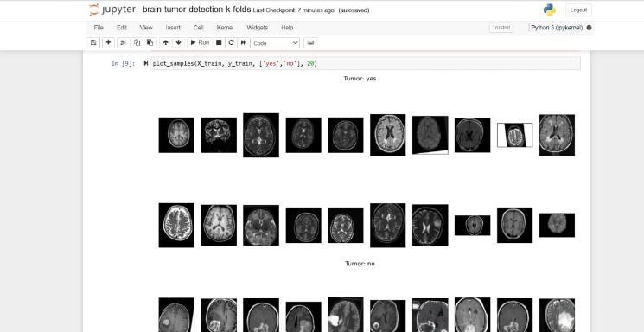This screenshot has height=332, width=644.
Task: Open the command palette keyboard icon
Action: click(310, 42)
